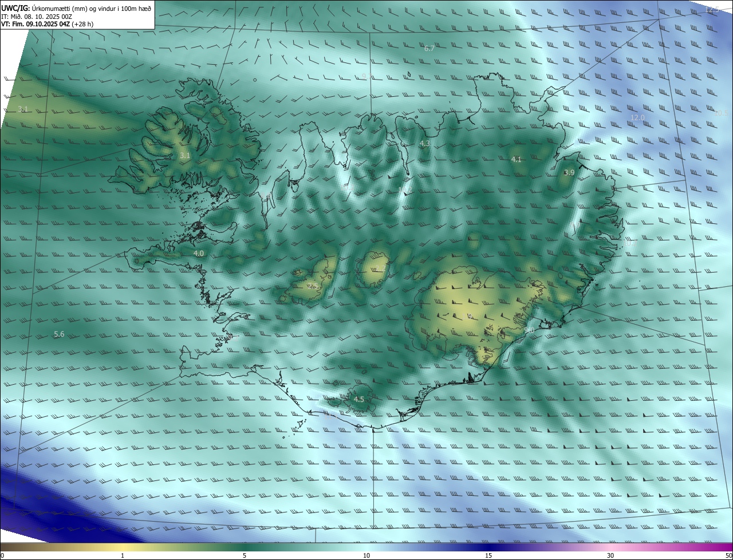Screen dimensions: 733x560
Task: Click the 4.3 value label
Action: point(424,144)
